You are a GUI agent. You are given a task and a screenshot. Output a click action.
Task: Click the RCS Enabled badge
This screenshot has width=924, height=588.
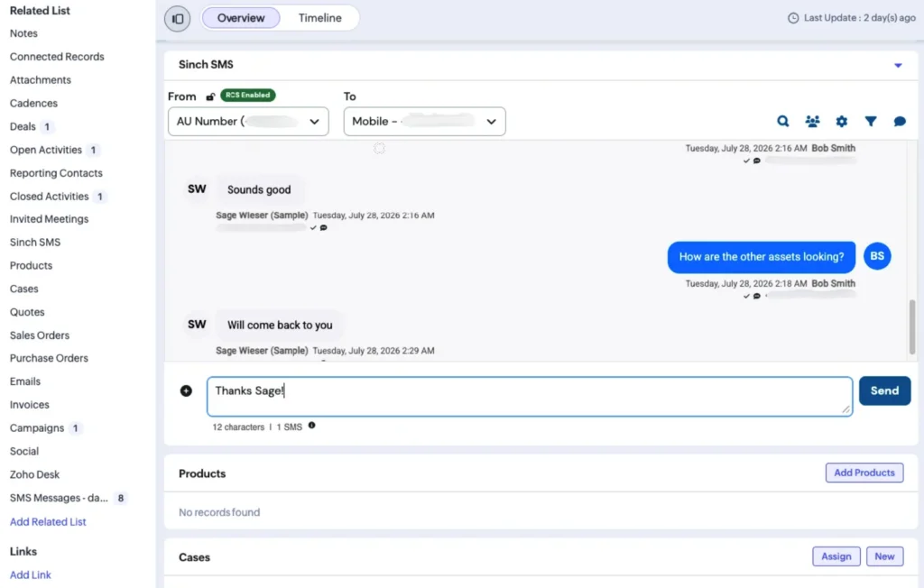(247, 95)
